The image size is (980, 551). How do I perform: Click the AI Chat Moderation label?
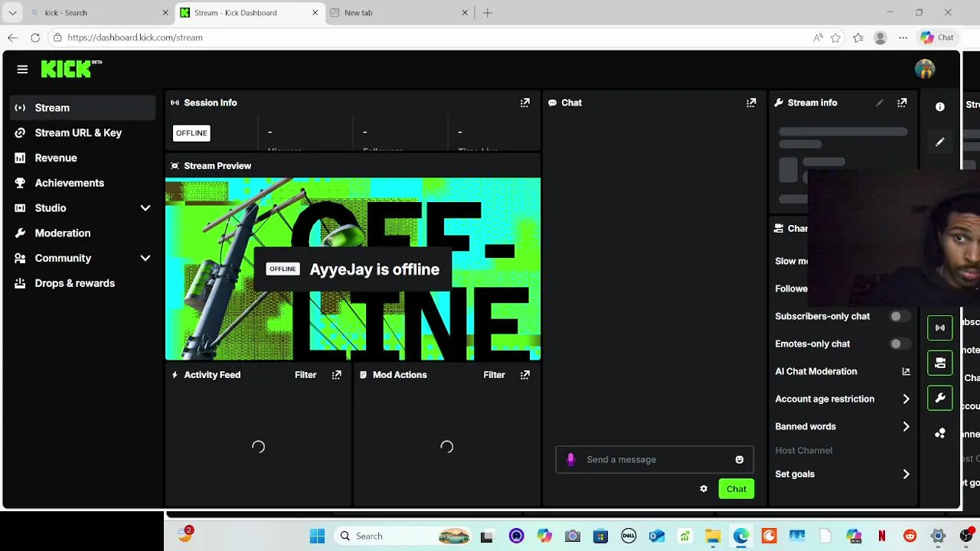816,371
